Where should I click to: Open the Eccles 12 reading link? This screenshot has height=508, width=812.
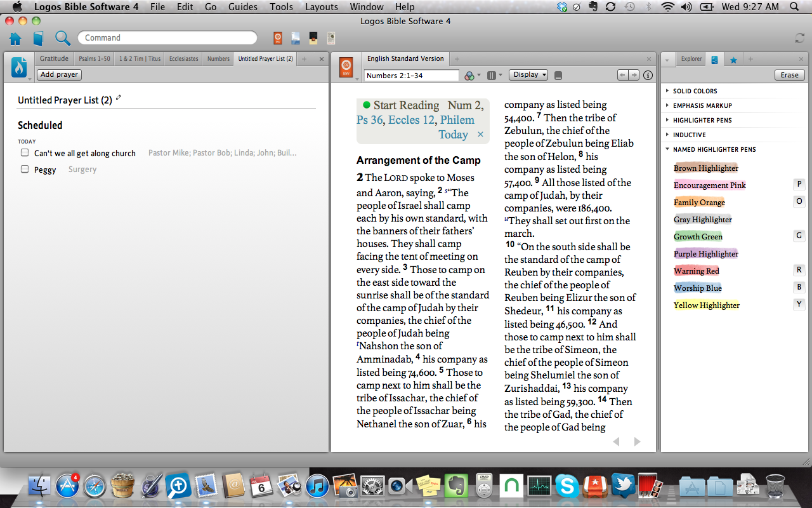[412, 120]
